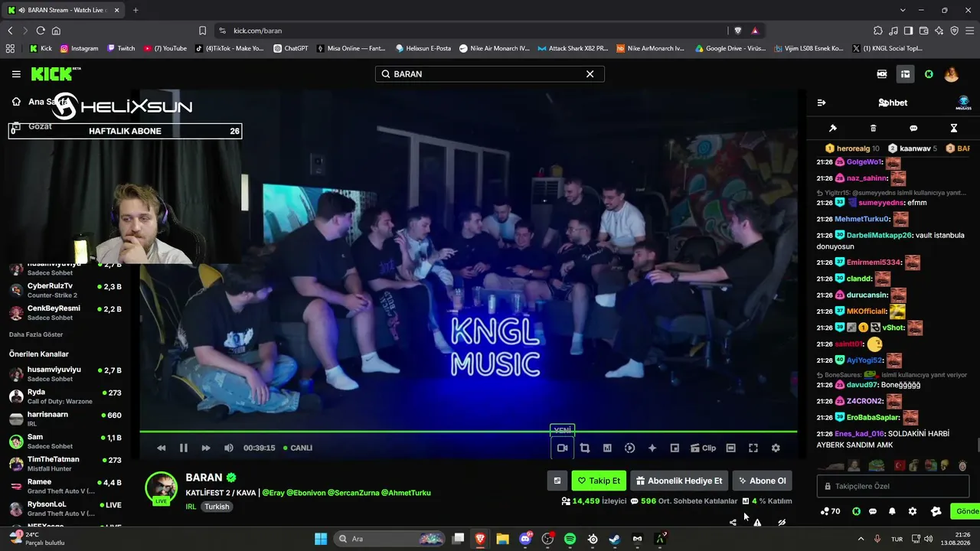The width and height of the screenshot is (980, 551).
Task: Click the crop icon in player controls
Action: (585, 448)
